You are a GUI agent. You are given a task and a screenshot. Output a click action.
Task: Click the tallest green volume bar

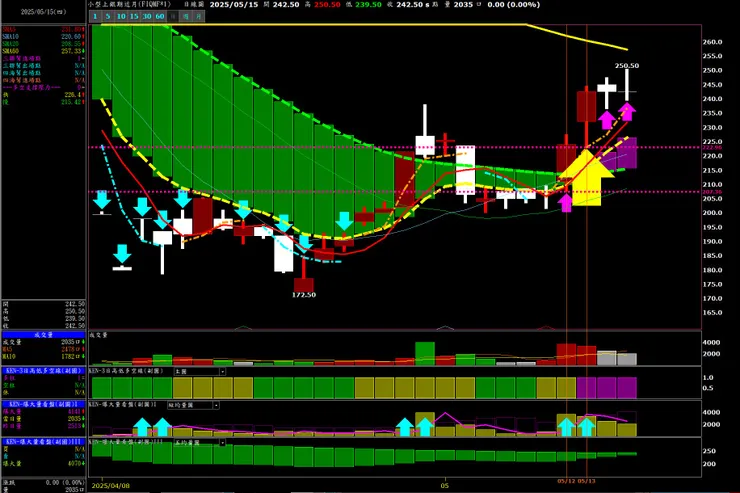coord(425,354)
